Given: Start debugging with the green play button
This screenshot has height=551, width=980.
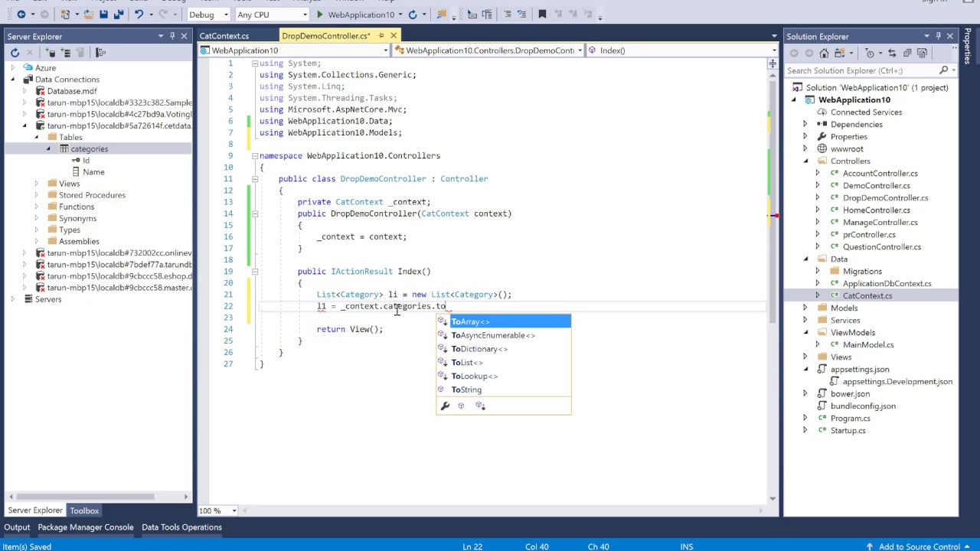Looking at the screenshot, I should [319, 14].
